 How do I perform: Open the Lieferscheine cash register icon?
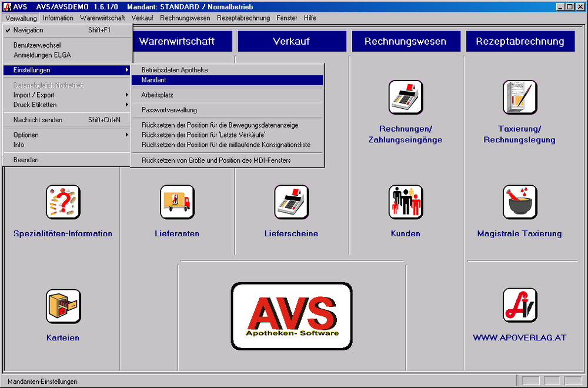point(291,202)
